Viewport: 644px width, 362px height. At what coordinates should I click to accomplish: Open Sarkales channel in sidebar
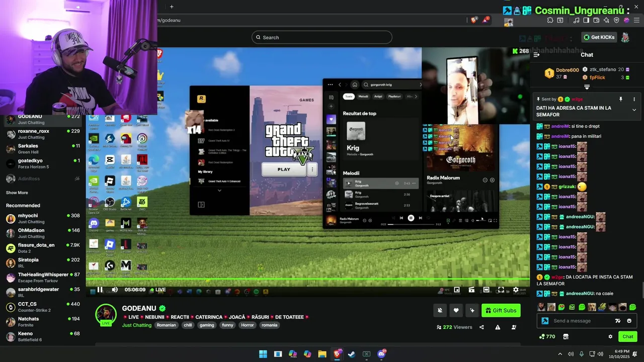(x=43, y=149)
